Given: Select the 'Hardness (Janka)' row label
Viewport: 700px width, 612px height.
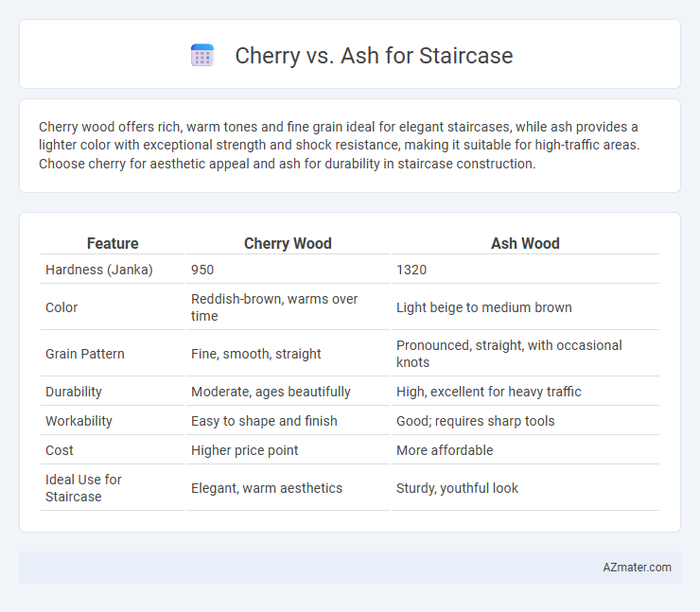Looking at the screenshot, I should 99,270.
